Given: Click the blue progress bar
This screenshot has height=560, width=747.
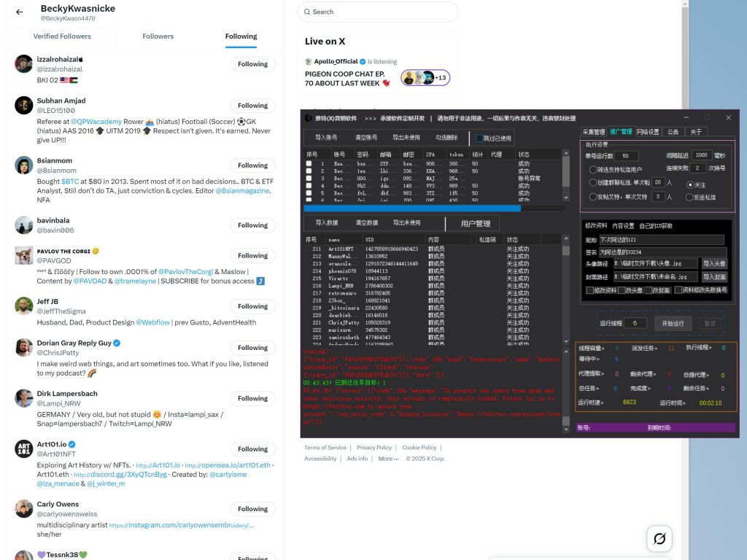Looking at the screenshot, I should click(412, 209).
